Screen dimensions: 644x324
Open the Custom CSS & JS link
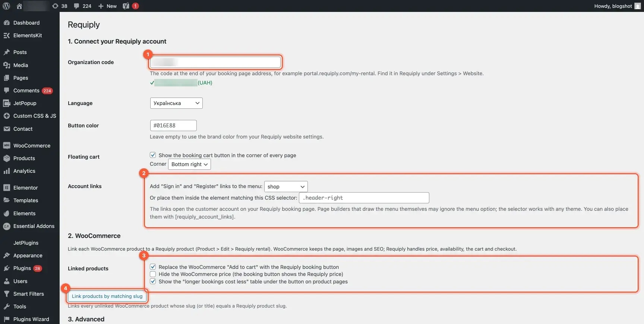pyautogui.click(x=35, y=116)
